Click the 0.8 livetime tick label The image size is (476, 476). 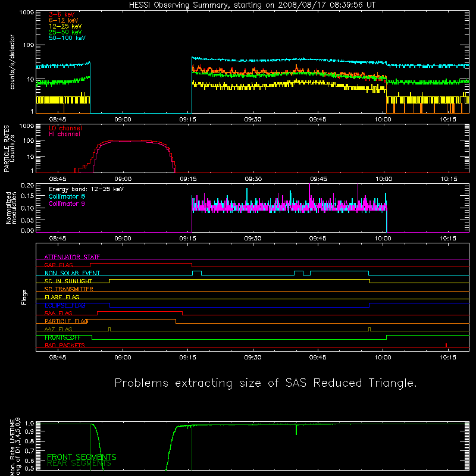pyautogui.click(x=30, y=441)
